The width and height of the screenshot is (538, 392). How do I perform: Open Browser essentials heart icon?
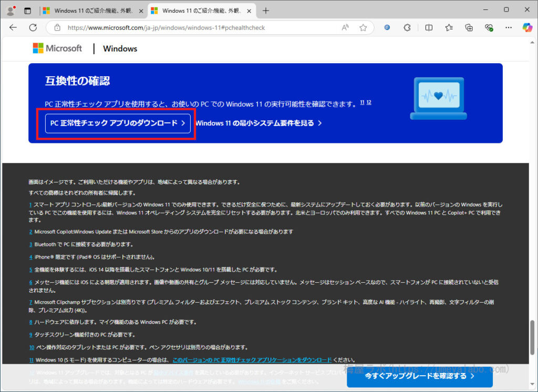click(x=489, y=27)
